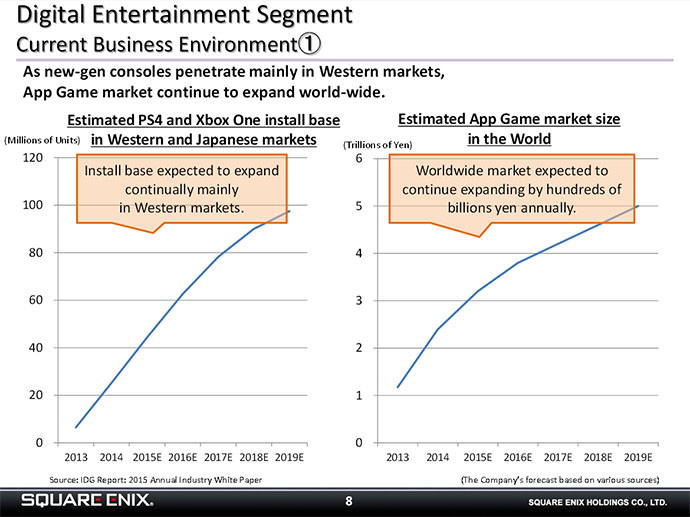Click the "40" y-axis label
Screen dimensions: 690x517
[36, 348]
